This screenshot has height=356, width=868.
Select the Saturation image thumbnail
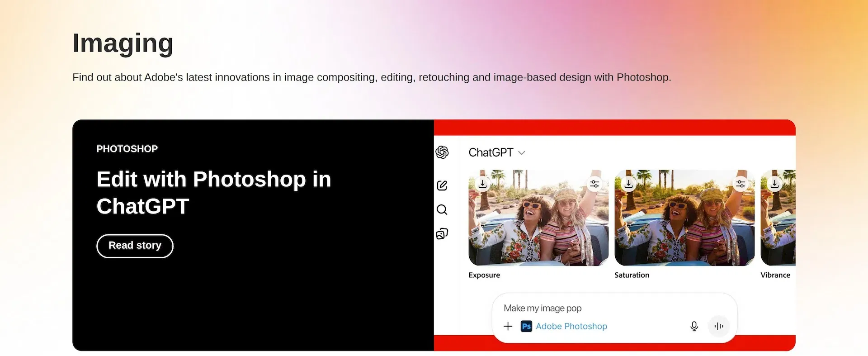click(x=684, y=218)
